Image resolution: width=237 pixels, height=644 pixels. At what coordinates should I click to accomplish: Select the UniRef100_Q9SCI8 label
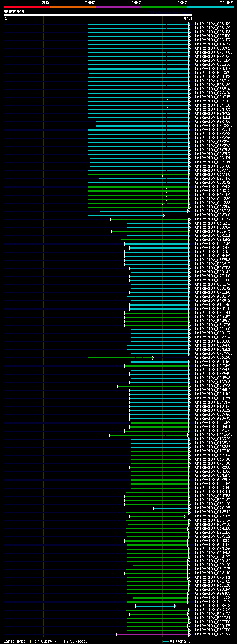213,211
